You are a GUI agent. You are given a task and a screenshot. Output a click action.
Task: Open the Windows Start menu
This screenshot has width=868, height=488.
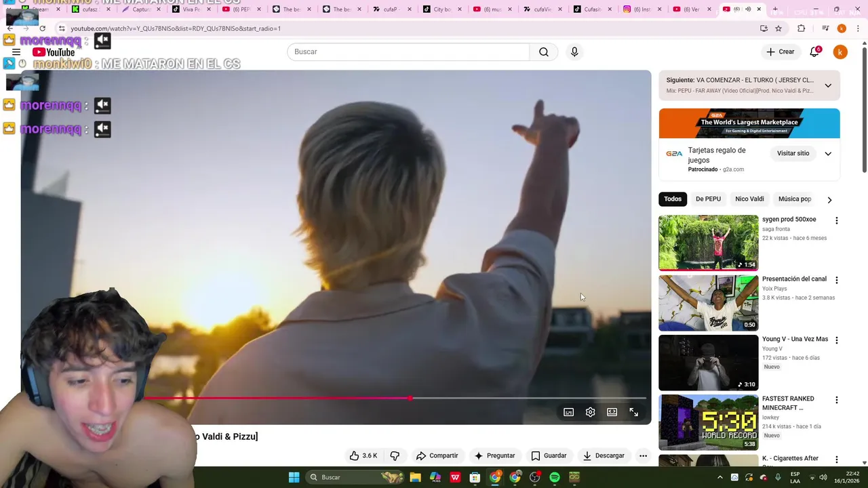click(x=294, y=477)
